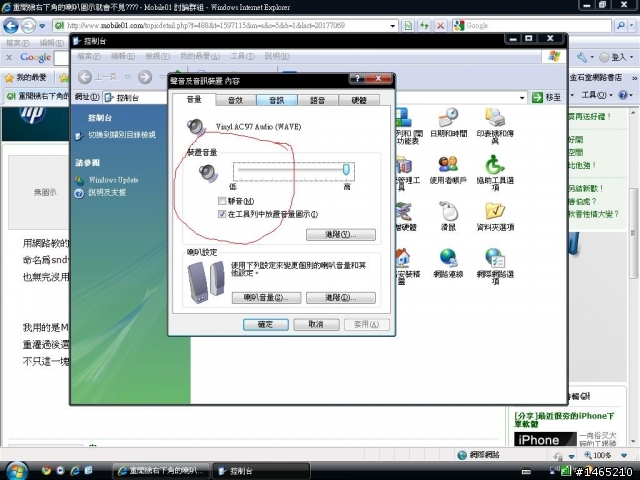This screenshot has width=640, height=480.
Task: Open 印表機和傳真 control panel icon
Action: point(495,126)
